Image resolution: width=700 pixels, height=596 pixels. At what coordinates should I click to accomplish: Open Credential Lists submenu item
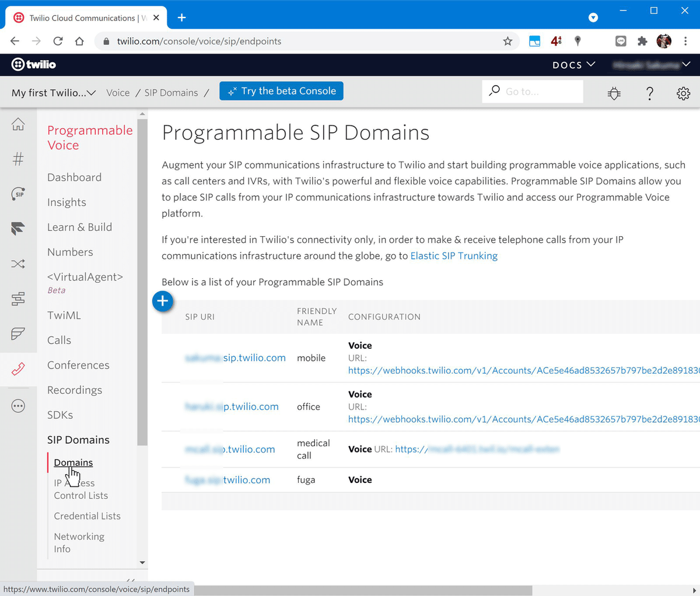[x=87, y=516]
